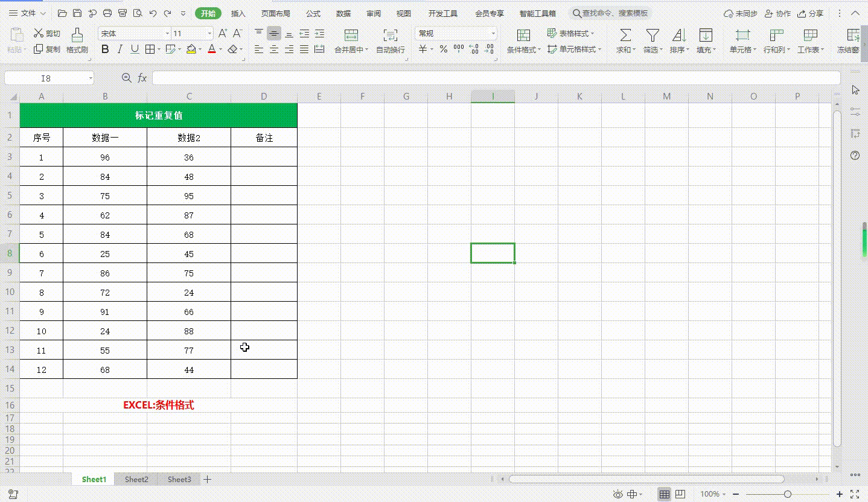Toggle bottom vertical alignment button
The image size is (868, 502).
click(289, 34)
